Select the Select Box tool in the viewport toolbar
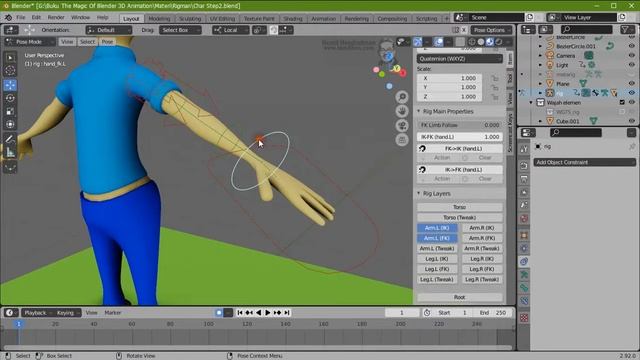This screenshot has height=360, width=640. (x=10, y=58)
